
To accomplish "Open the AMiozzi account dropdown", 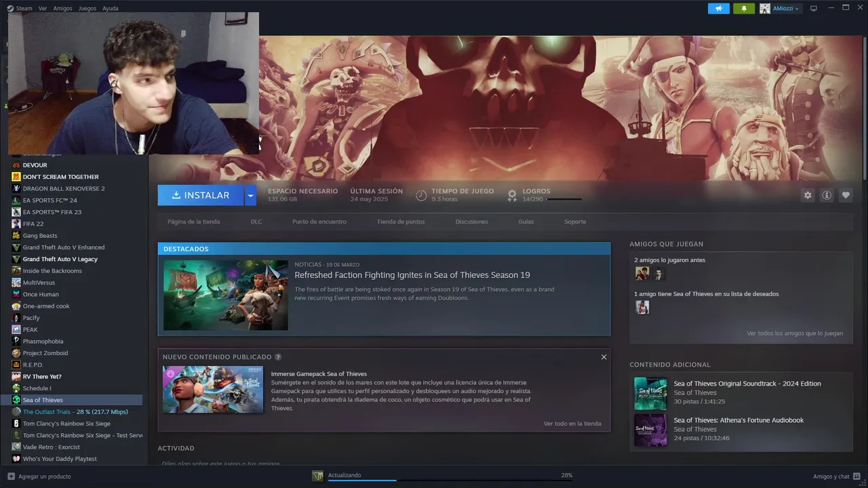I will point(780,8).
